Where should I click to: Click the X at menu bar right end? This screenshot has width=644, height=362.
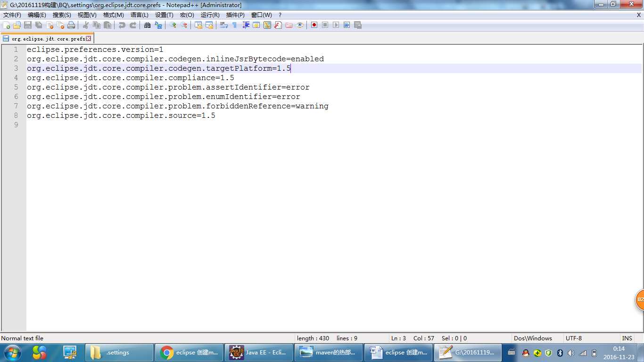click(639, 15)
